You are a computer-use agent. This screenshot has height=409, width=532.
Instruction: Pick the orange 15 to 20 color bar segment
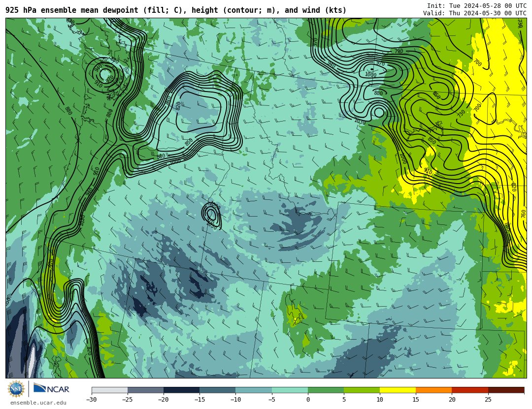434,390
